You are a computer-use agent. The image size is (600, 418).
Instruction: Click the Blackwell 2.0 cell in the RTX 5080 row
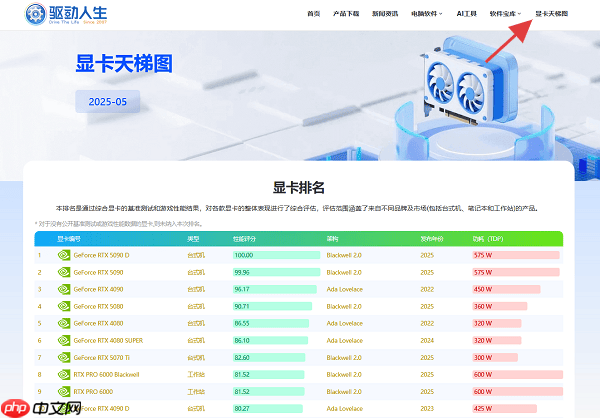[344, 306]
